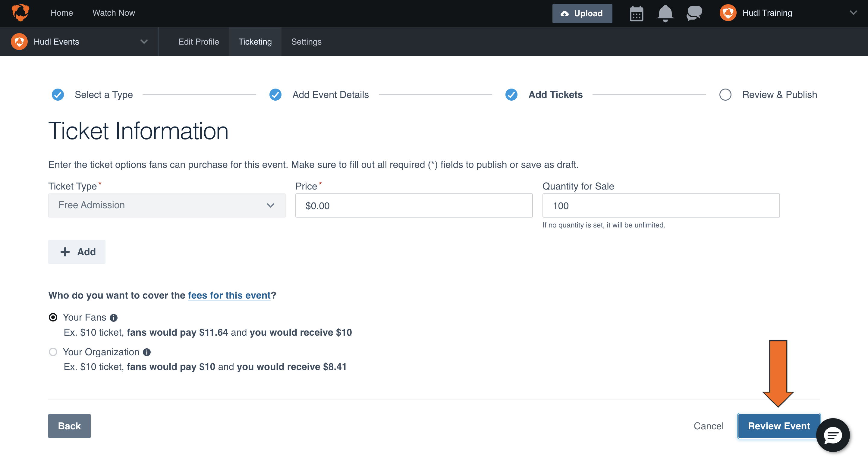
Task: Click the Hudl Training avatar icon
Action: (x=728, y=13)
